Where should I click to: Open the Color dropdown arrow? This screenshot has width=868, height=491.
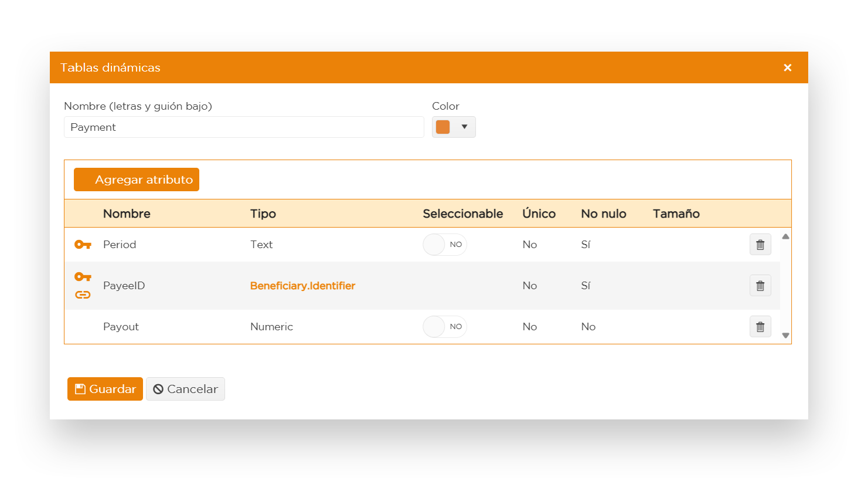(464, 127)
